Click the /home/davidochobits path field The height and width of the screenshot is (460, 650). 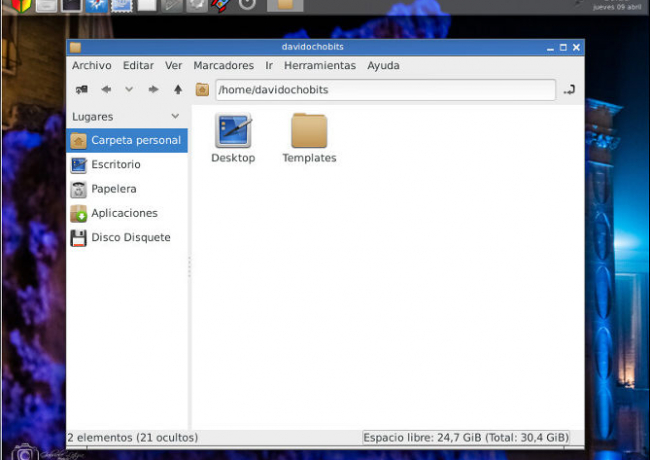click(x=384, y=90)
